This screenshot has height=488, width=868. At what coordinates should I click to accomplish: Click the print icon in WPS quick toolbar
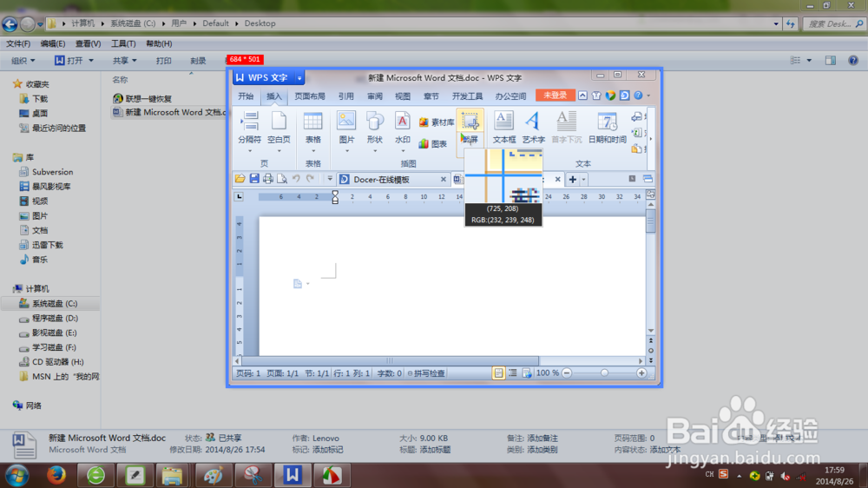point(268,179)
